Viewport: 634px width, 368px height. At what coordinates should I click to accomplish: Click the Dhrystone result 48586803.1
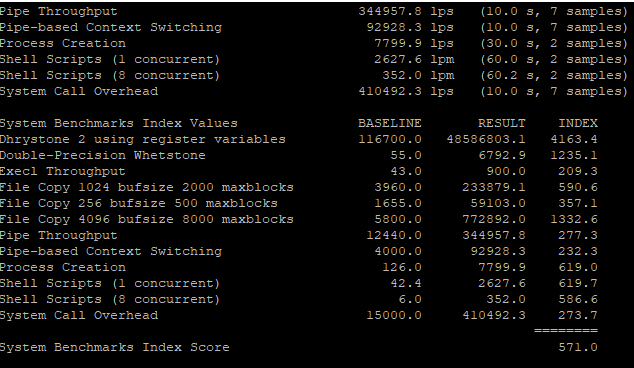pos(486,140)
